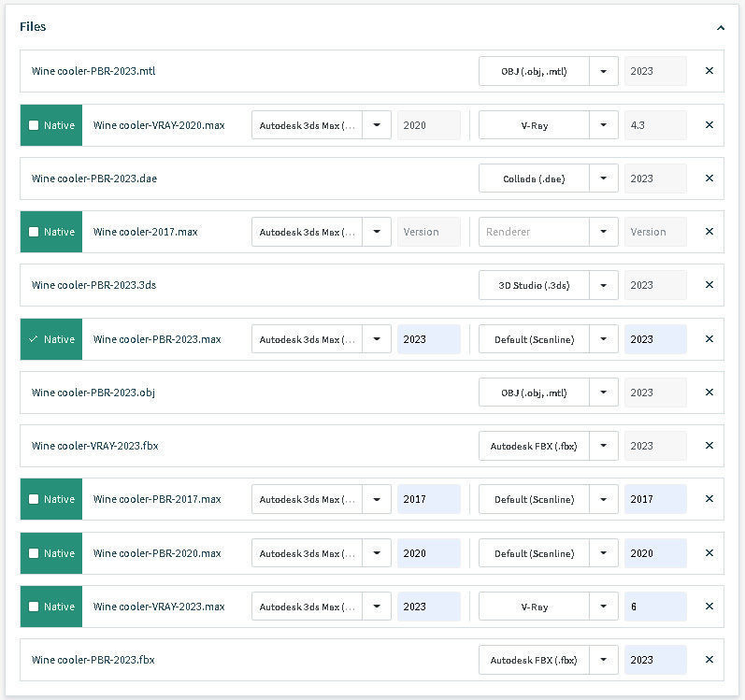Remove the Wine cooler-PBR-2023.mtl file

[709, 71]
